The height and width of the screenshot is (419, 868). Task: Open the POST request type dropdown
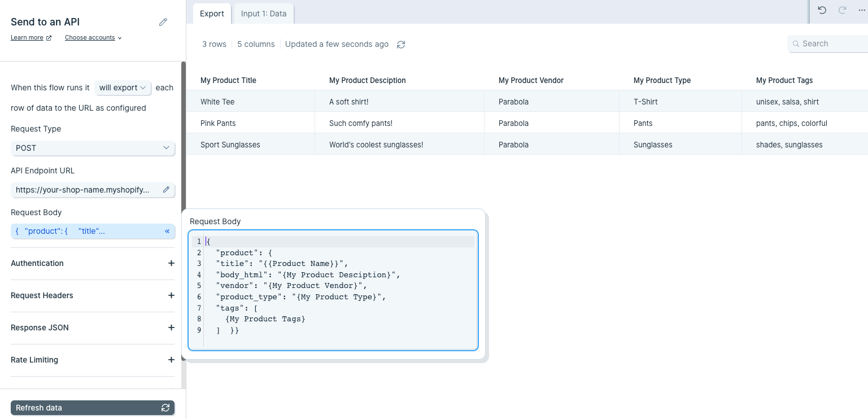pos(93,148)
